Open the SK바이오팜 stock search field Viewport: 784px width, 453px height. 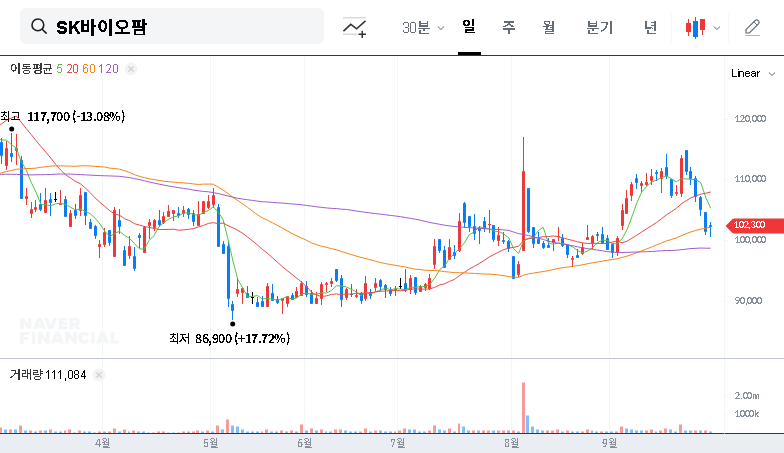(x=172, y=26)
